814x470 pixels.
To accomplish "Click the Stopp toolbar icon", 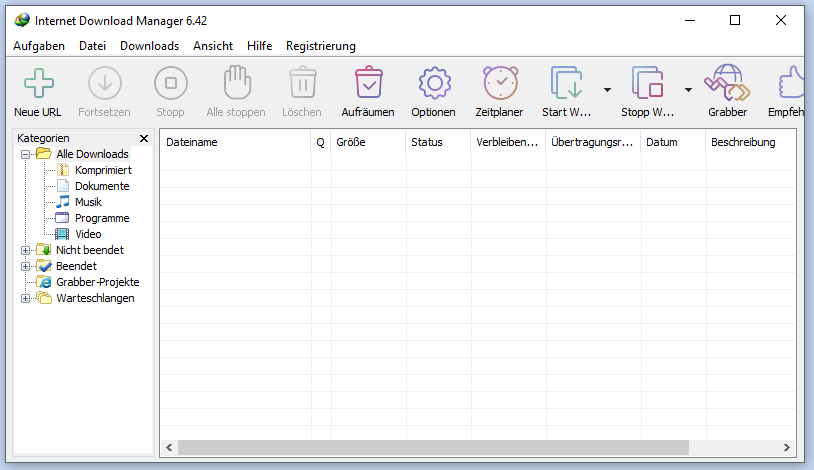I will click(171, 83).
